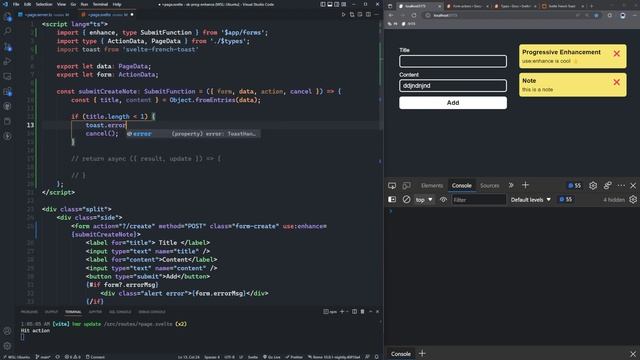Viewport: 640px width, 360px height.
Task: Delete the Progressive Enhancement note
Action: (616, 53)
